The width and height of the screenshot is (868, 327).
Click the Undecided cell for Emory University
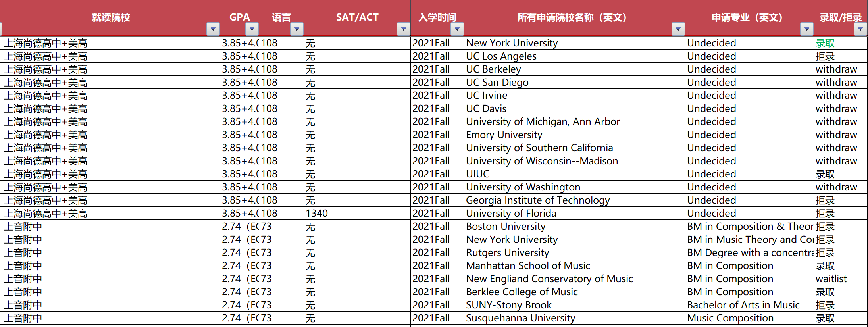tap(749, 135)
